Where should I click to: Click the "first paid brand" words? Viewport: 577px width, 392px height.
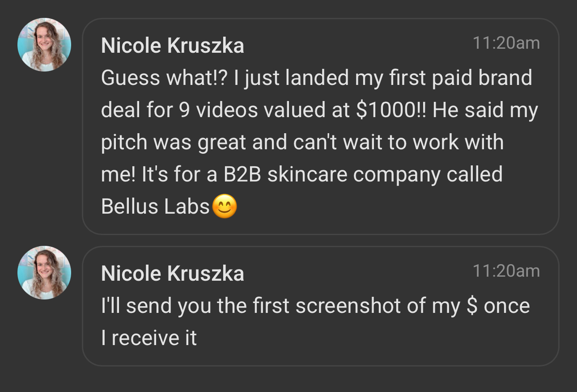459,78
